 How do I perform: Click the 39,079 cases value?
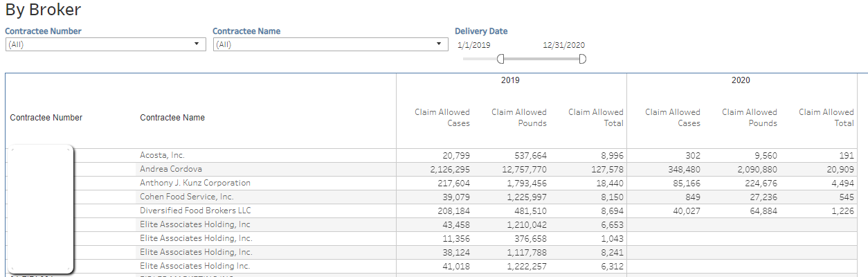click(x=456, y=197)
